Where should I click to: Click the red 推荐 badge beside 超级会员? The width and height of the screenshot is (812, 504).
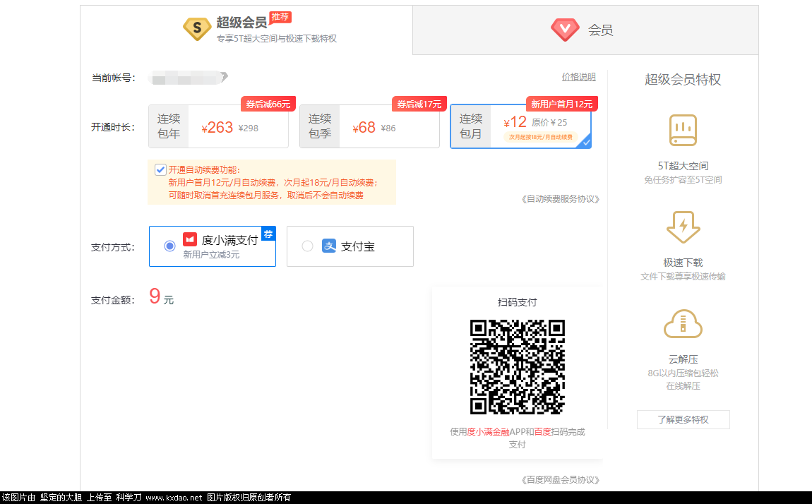click(x=280, y=17)
